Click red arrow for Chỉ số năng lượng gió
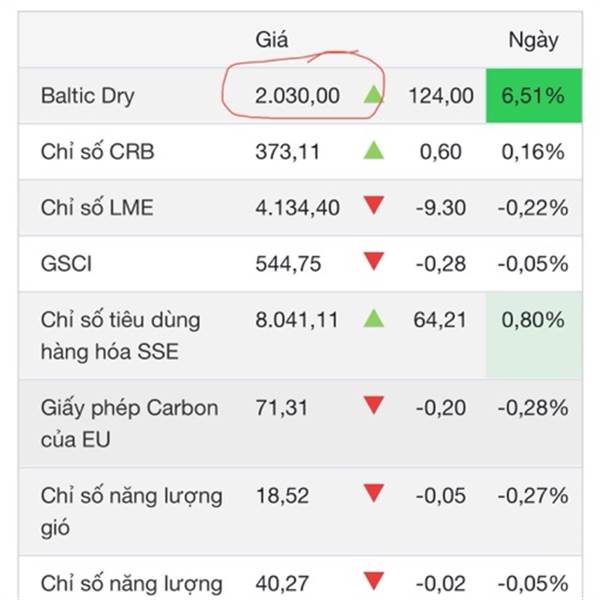 373,493
